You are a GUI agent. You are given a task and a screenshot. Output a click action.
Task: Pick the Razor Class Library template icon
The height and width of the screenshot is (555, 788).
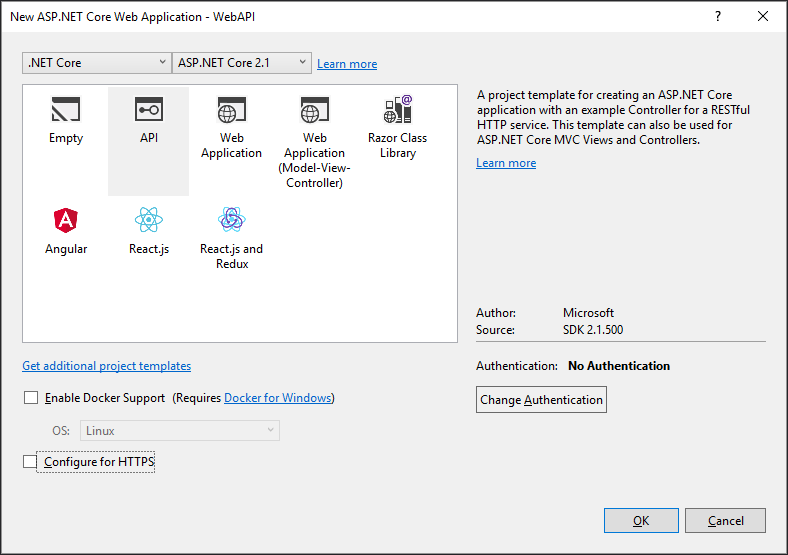398,109
